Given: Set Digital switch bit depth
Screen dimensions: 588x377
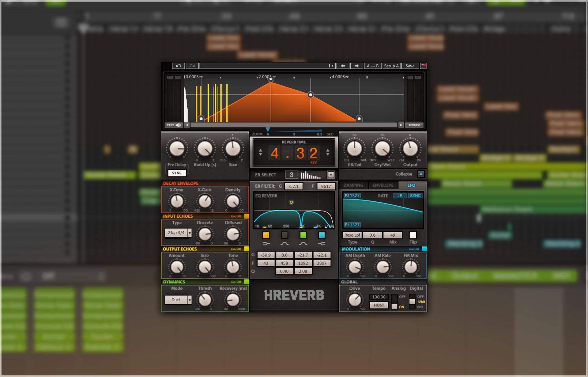Looking at the screenshot, I should pyautogui.click(x=412, y=302).
